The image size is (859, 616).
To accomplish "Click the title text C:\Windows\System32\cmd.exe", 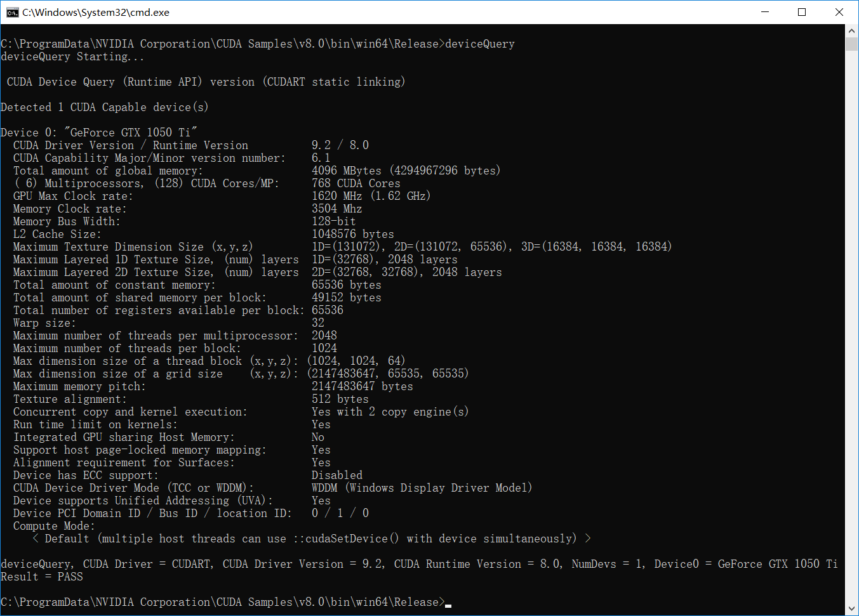I will click(96, 12).
